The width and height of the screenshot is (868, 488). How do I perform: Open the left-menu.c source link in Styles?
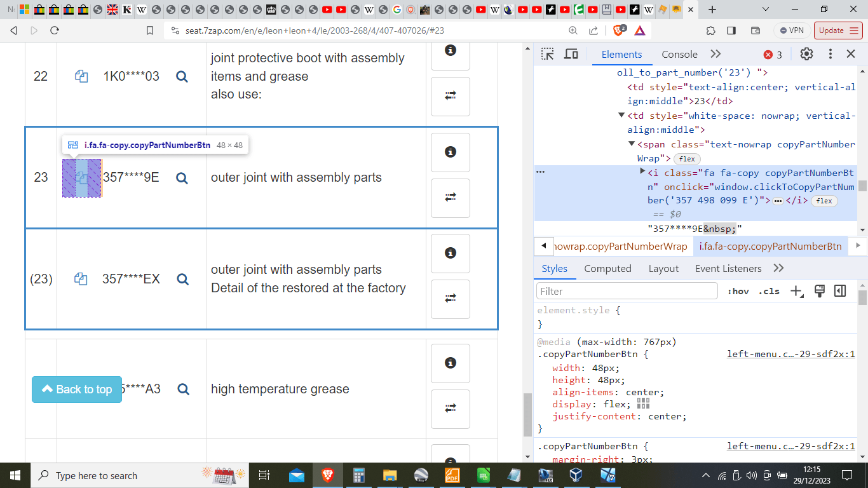790,354
